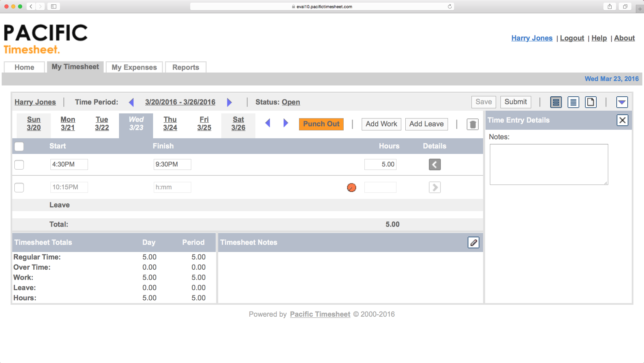Click the delete timesheet trash icon

[473, 124]
